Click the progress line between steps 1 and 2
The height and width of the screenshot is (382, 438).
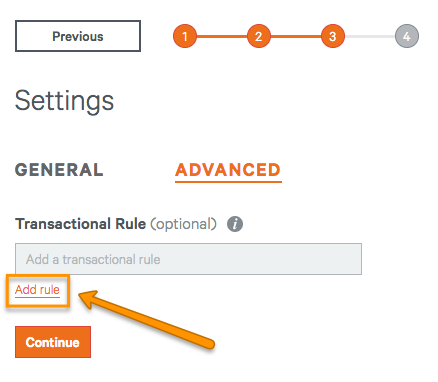222,36
